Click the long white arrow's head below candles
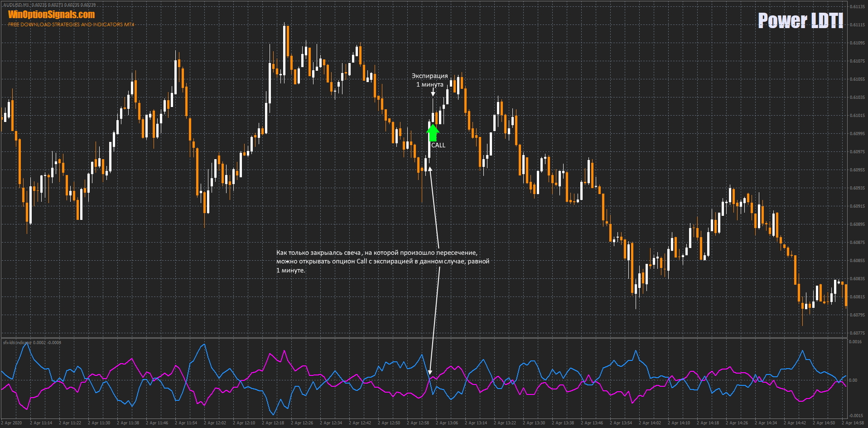The image size is (868, 428). point(430,169)
